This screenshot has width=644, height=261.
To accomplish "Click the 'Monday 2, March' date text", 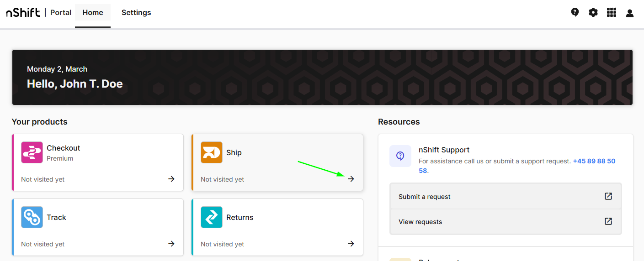I will pos(57,69).
